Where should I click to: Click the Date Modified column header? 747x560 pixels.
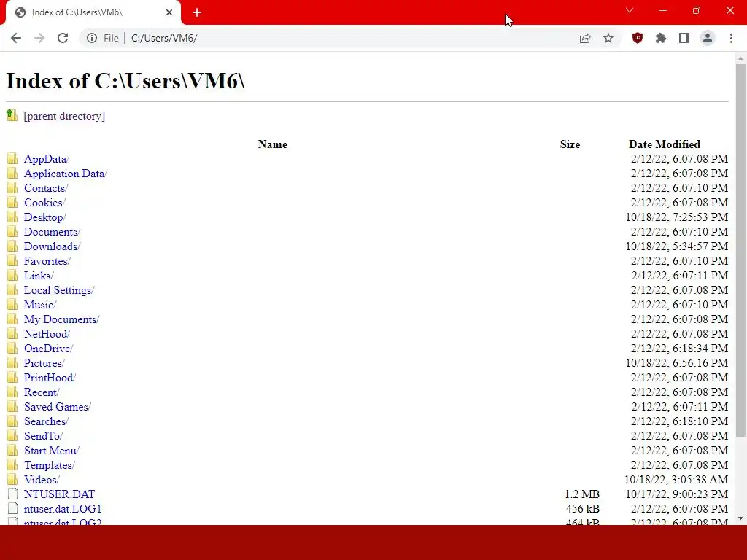[x=665, y=144]
